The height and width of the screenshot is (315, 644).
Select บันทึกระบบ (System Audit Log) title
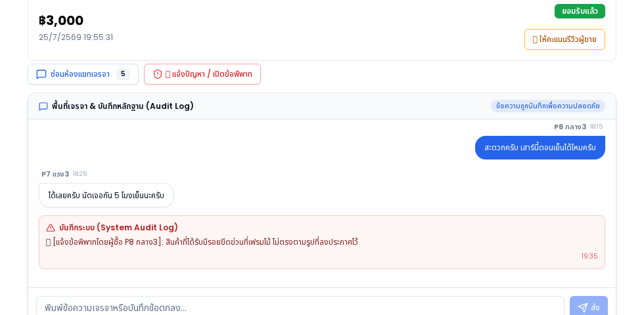[118, 228]
